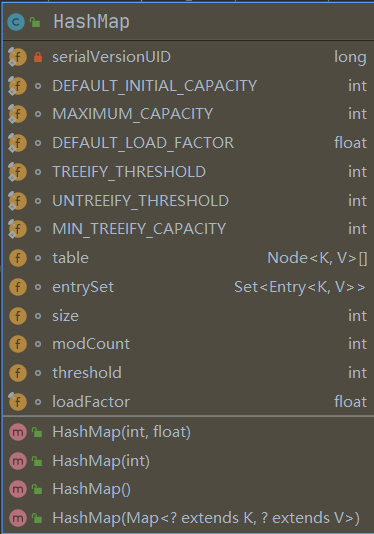Viewport: 374px width, 534px height.
Task: Click the static field icon for MAXIMUM_CAPACITY
Action: 17,114
